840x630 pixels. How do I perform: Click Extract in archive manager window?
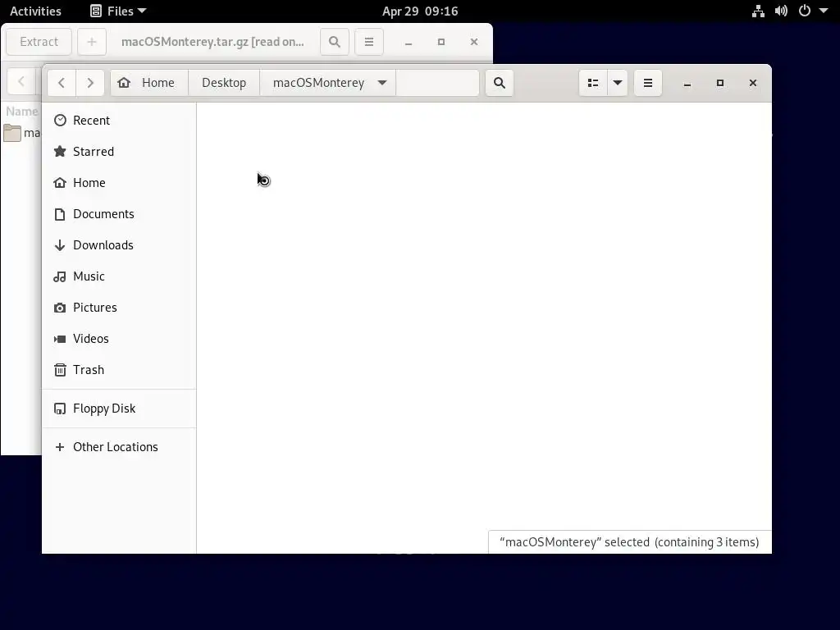39,42
